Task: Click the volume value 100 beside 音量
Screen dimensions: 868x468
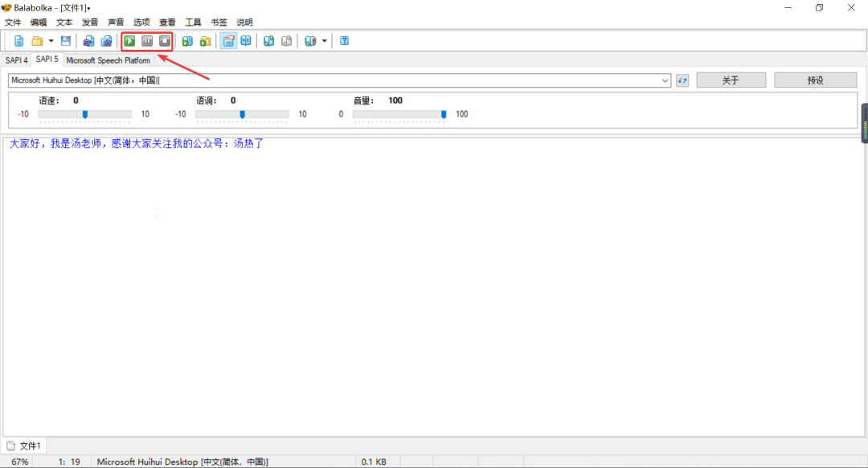Action: pyautogui.click(x=395, y=101)
